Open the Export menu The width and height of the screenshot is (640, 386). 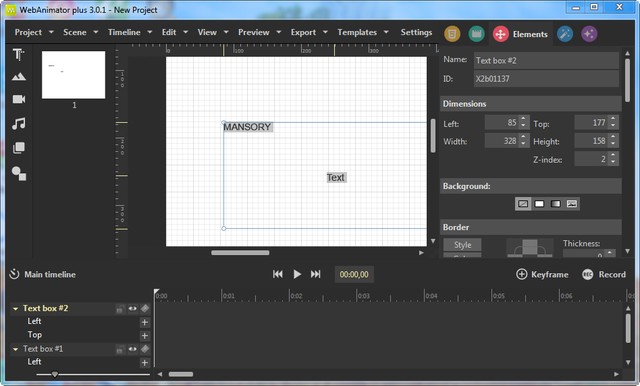pyautogui.click(x=303, y=32)
